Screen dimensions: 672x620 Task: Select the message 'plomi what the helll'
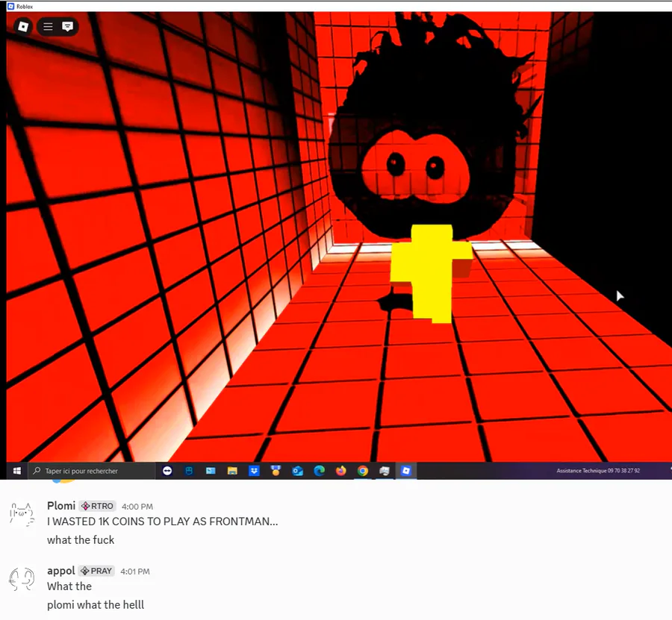click(96, 604)
